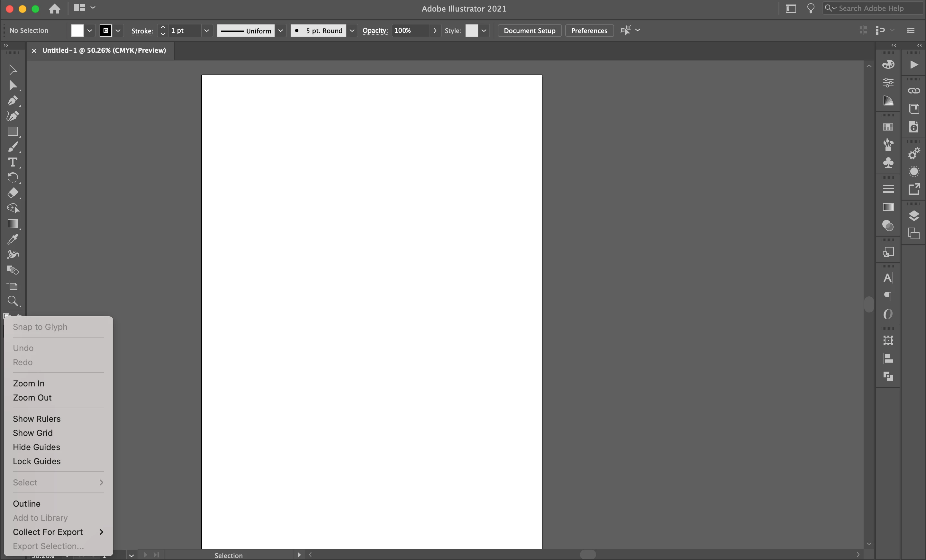Screen dimensions: 926x560
Task: Click the Document Setup button
Action: [529, 31]
